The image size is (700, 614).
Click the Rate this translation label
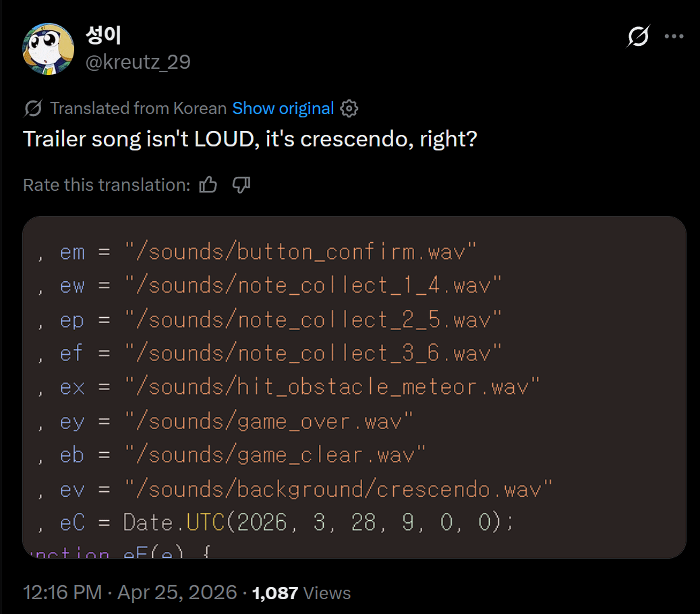[107, 185]
